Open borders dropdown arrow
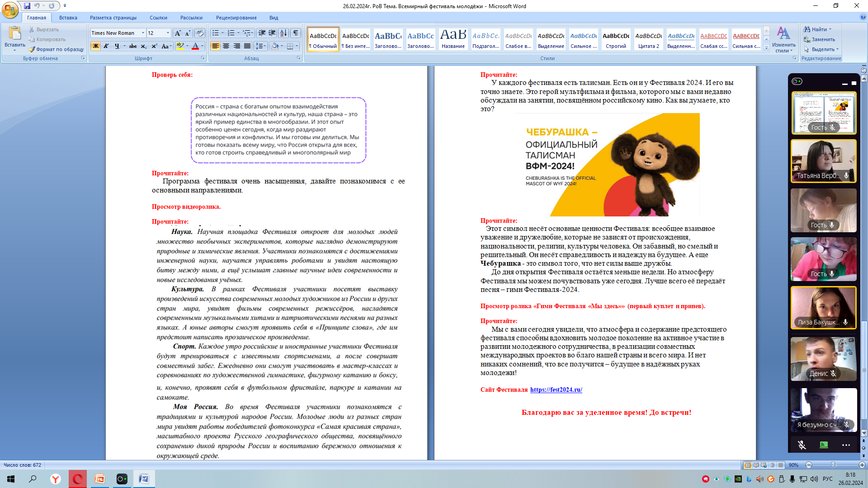The image size is (868, 488). (x=297, y=46)
